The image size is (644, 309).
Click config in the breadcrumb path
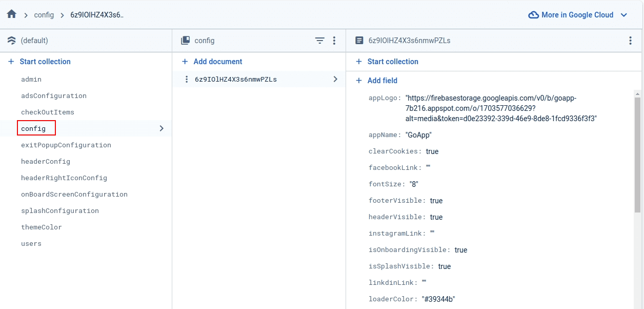(x=44, y=15)
